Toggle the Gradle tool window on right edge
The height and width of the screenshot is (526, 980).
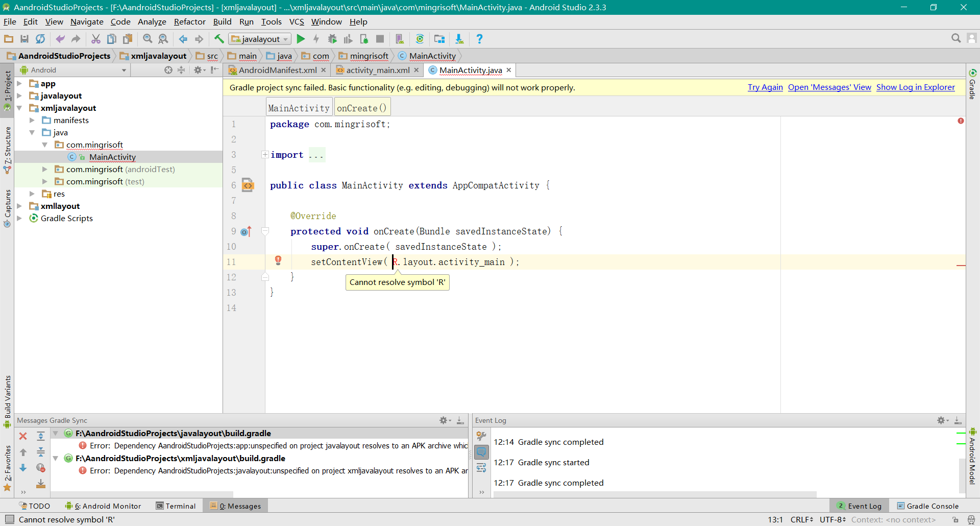[x=973, y=84]
